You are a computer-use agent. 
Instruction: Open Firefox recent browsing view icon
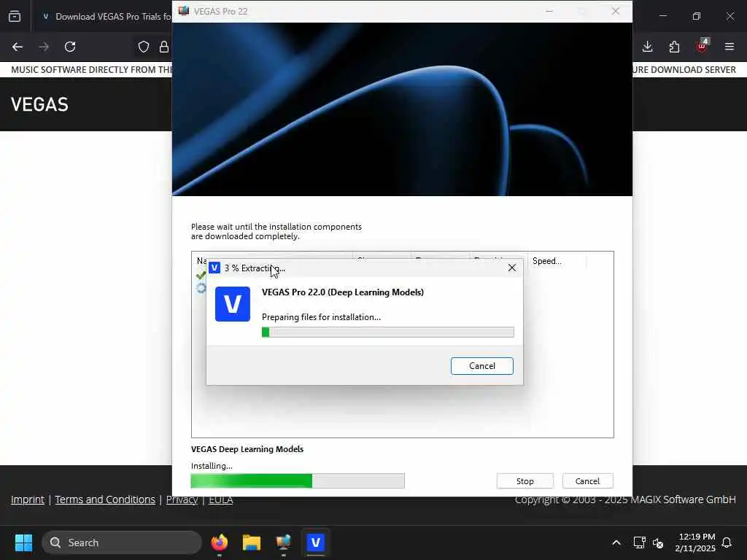point(15,16)
